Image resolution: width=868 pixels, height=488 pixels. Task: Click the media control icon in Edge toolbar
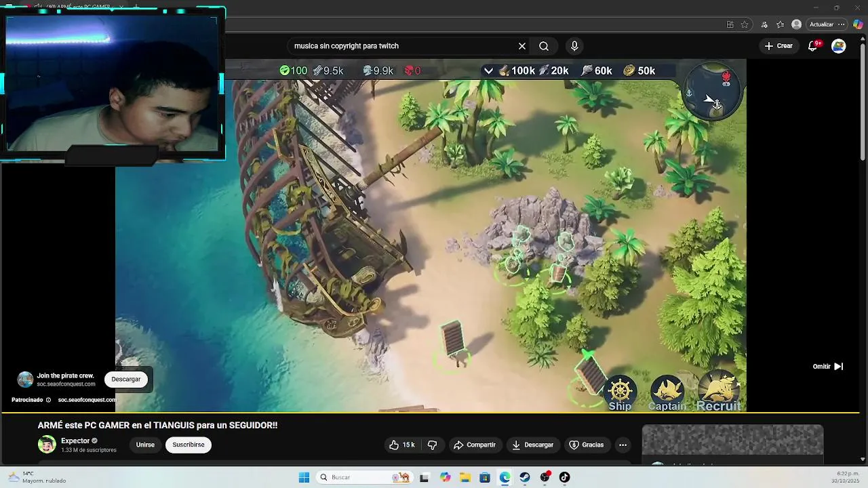click(x=764, y=24)
